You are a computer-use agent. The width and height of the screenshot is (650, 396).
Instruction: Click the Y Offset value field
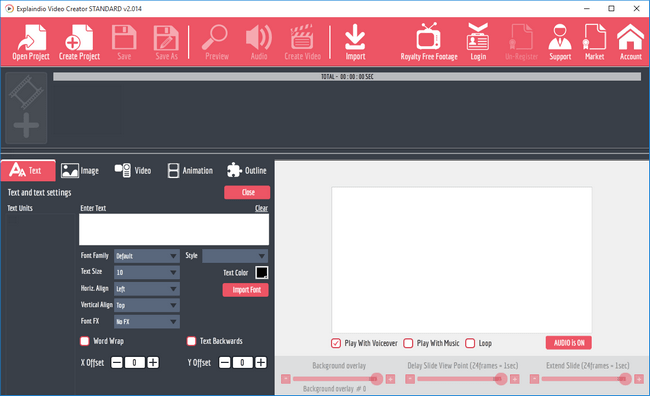pos(243,362)
